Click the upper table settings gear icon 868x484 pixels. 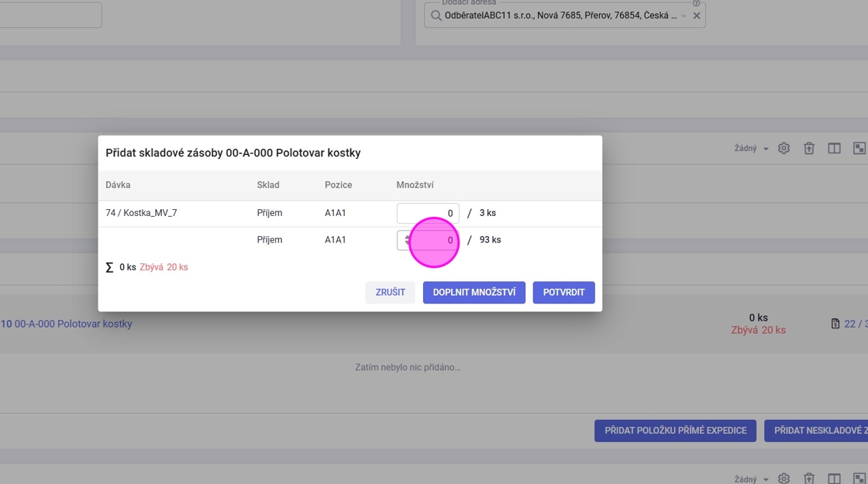(784, 148)
